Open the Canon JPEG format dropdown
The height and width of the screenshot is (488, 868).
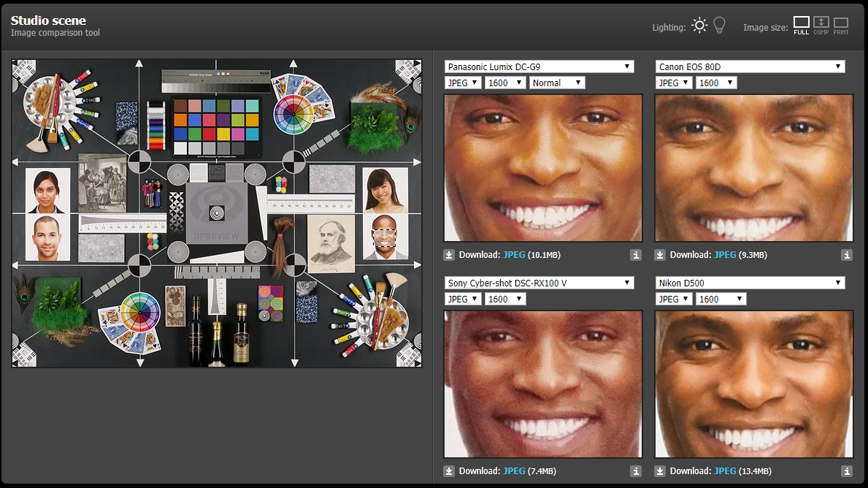pos(674,83)
